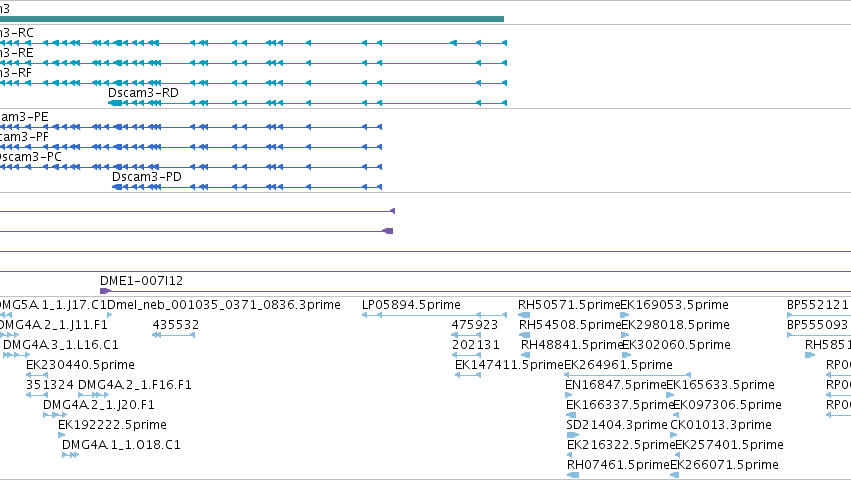
Task: Click the teal Dscam3 gene span bar
Action: pos(252,19)
